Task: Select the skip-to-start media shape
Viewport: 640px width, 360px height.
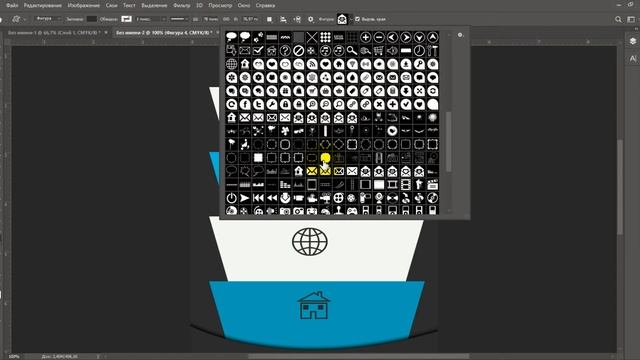Action: (x=258, y=198)
